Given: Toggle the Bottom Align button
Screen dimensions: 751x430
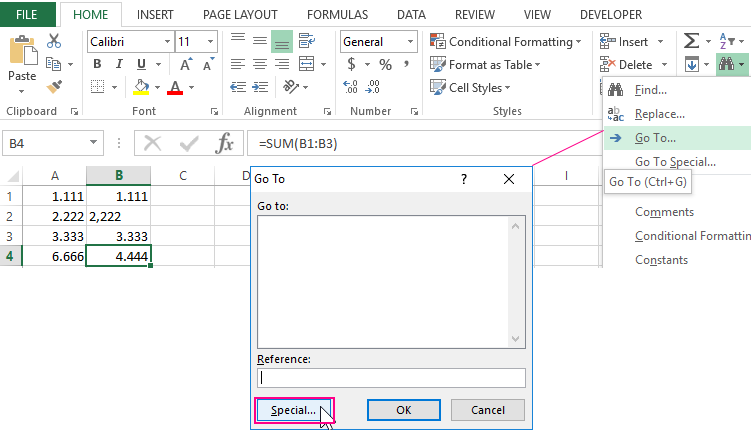Looking at the screenshot, I should pyautogui.click(x=281, y=41).
